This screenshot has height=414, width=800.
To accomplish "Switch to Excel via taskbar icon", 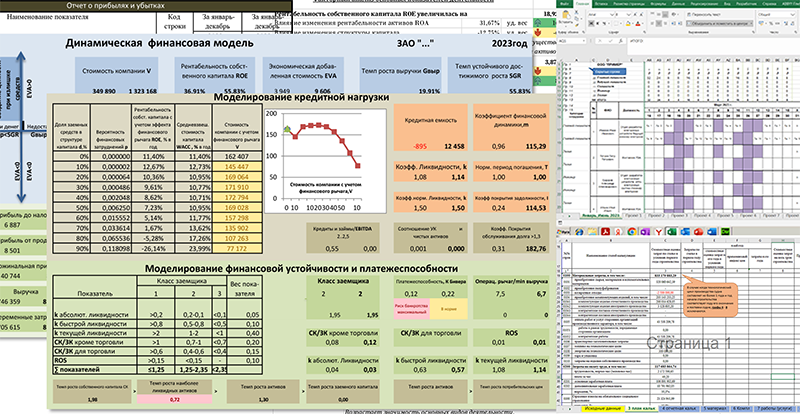I will [672, 232].
